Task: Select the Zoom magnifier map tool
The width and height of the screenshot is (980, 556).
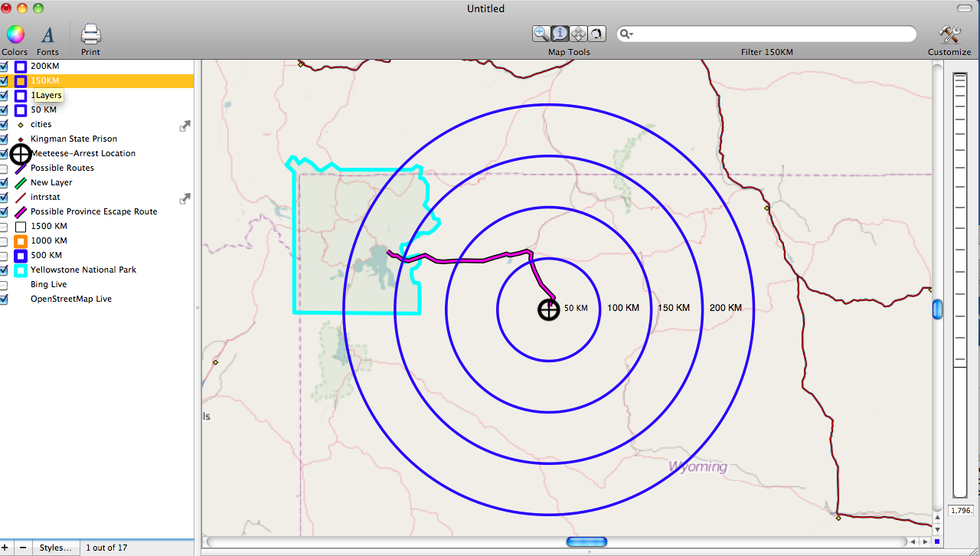Action: (x=541, y=34)
